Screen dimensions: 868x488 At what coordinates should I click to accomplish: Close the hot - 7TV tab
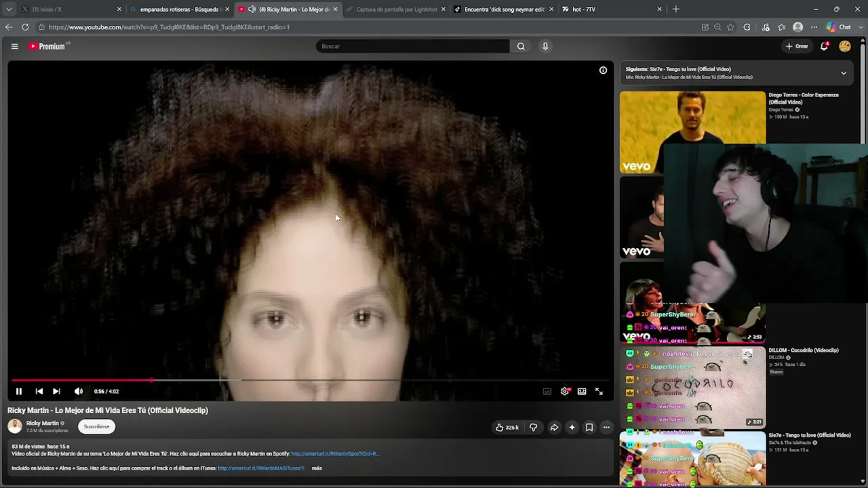[x=659, y=9]
